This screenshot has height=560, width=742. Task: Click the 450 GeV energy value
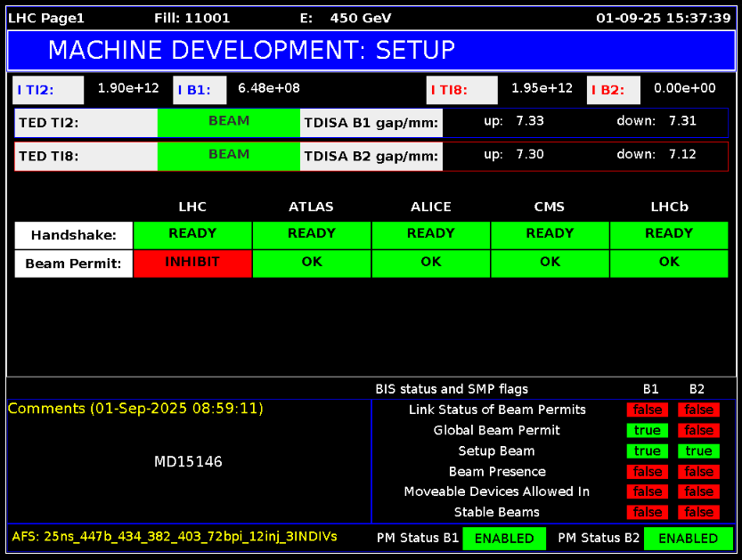361,19
